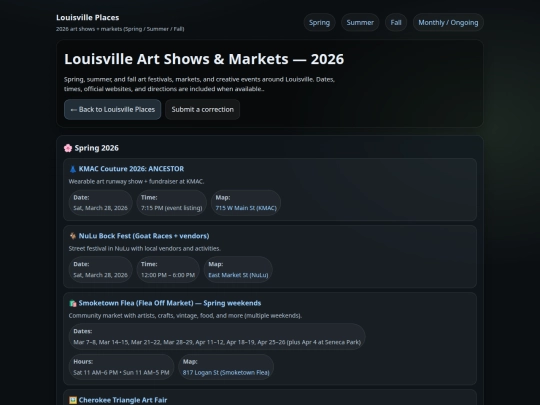540x405 pixels.
Task: Open the Monthly / Ongoing section pill
Action: pos(448,23)
